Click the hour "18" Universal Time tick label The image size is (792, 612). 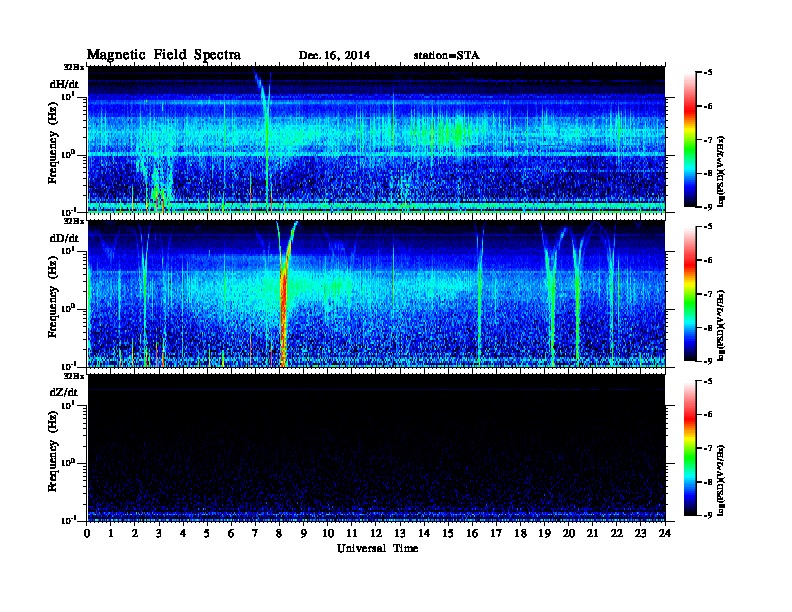pos(520,533)
